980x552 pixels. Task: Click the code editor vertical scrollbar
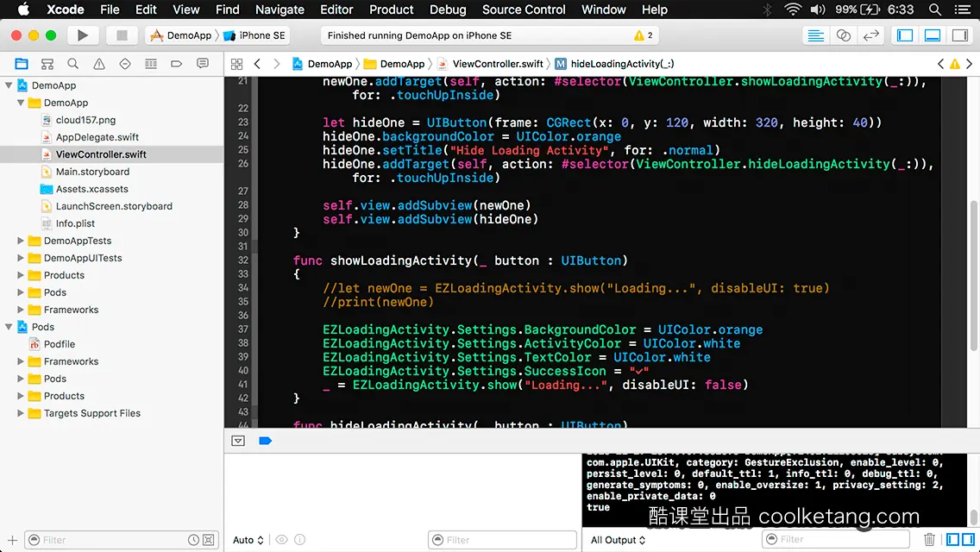pyautogui.click(x=974, y=275)
